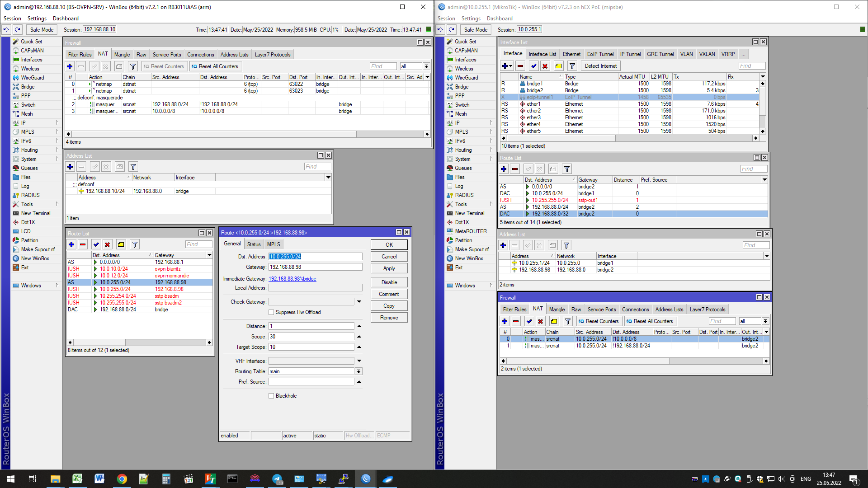Viewport: 868px width, 488px height.
Task: Switch to Connections tab in left Firewall
Action: 201,55
